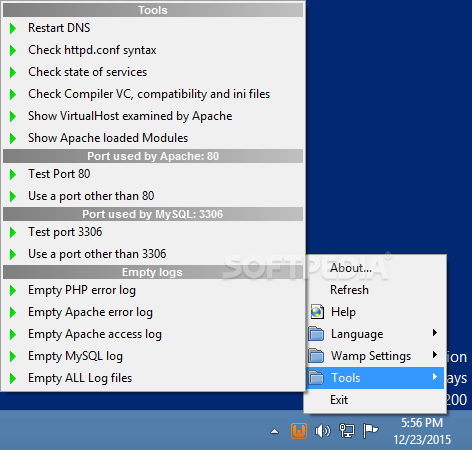Choose Check state of services
Image resolution: width=472 pixels, height=450 pixels.
pyautogui.click(x=153, y=72)
